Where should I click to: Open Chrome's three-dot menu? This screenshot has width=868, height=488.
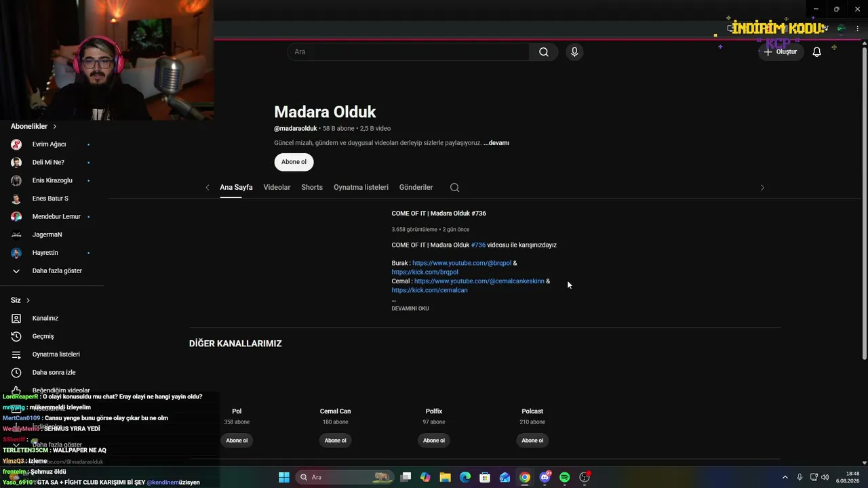point(858,28)
